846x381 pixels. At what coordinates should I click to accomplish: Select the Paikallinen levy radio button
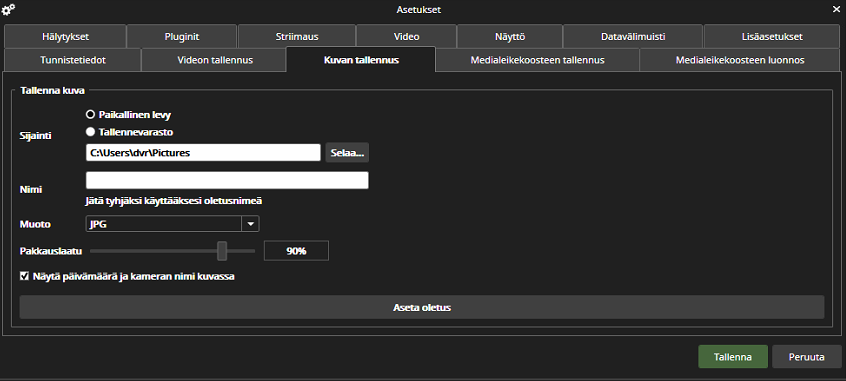[x=90, y=114]
